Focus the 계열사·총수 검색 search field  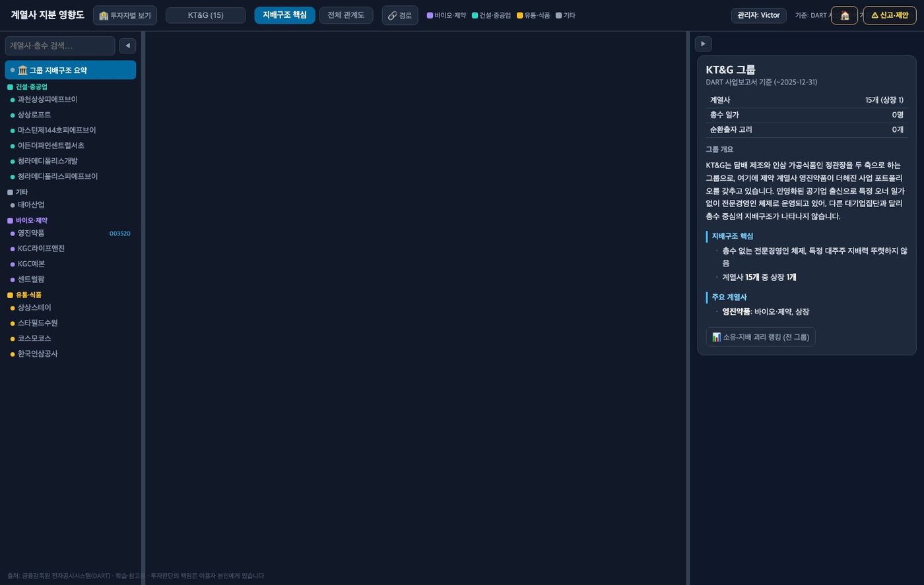[60, 46]
